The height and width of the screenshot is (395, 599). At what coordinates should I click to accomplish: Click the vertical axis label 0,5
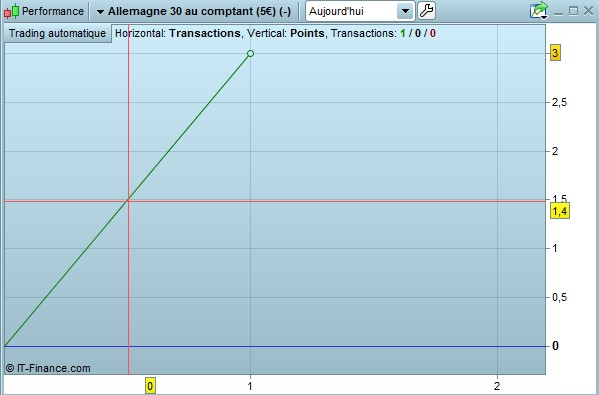click(x=559, y=297)
